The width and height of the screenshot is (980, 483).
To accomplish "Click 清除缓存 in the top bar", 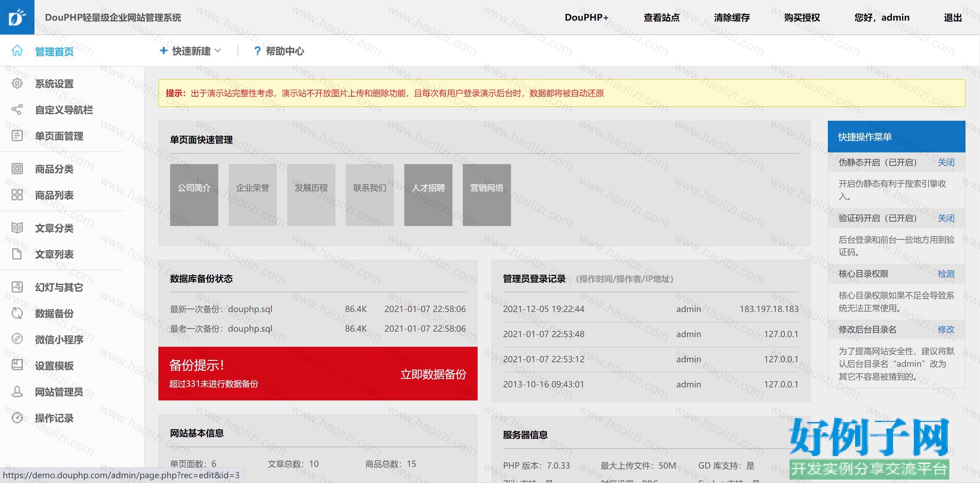I will click(x=732, y=18).
